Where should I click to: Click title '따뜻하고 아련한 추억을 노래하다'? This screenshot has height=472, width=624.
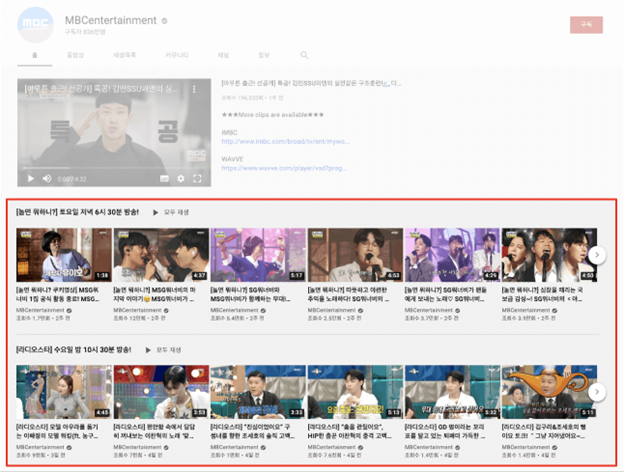(349, 295)
